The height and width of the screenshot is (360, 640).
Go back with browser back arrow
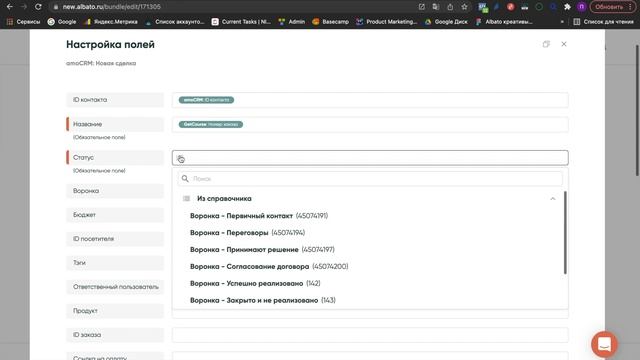click(x=10, y=7)
